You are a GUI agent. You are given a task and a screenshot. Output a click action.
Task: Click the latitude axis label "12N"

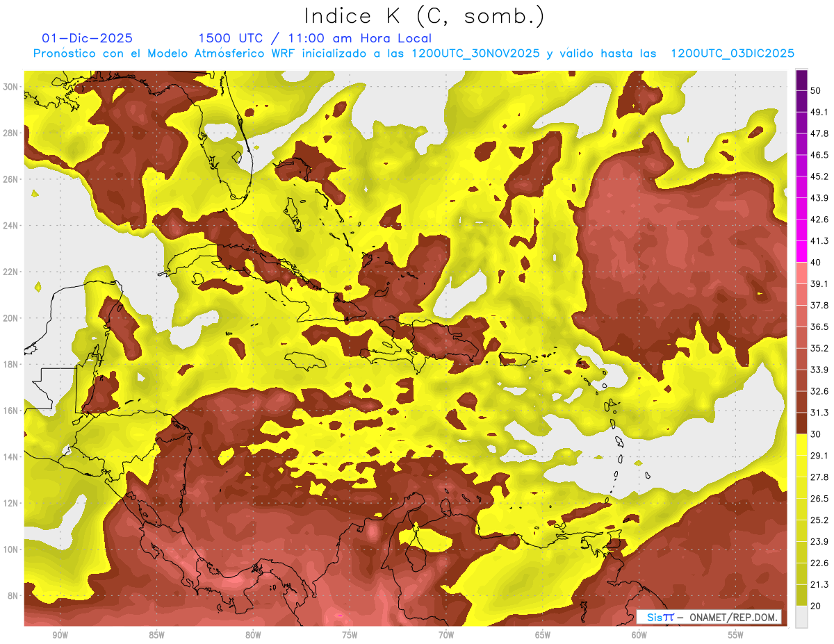[11, 503]
